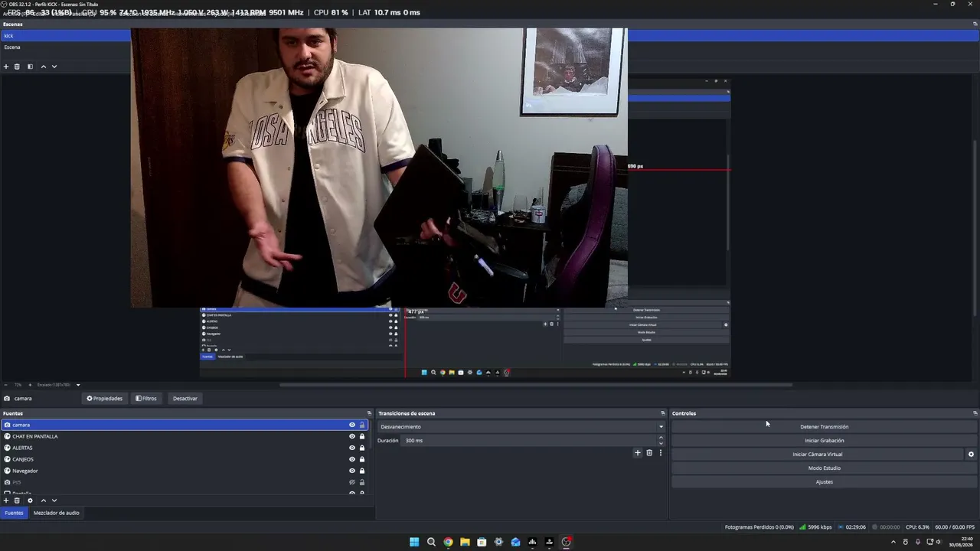
Task: Remove the selected source with trash icon
Action: pyautogui.click(x=17, y=500)
